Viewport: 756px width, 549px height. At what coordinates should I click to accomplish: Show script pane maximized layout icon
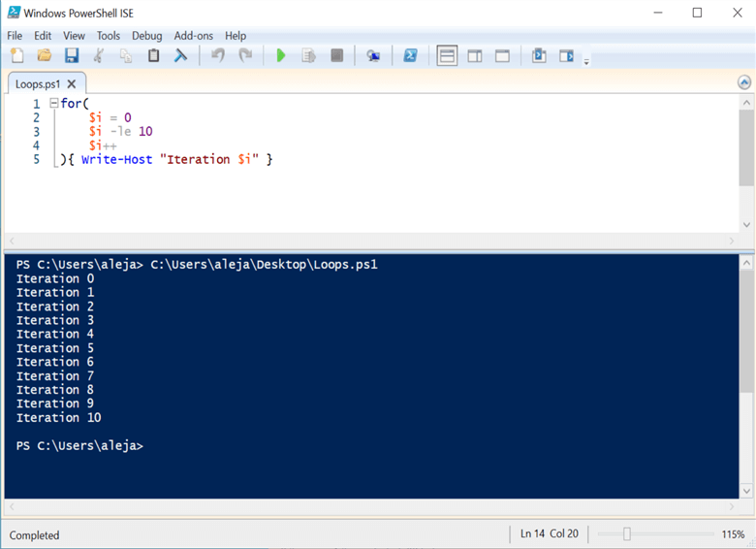(x=502, y=56)
